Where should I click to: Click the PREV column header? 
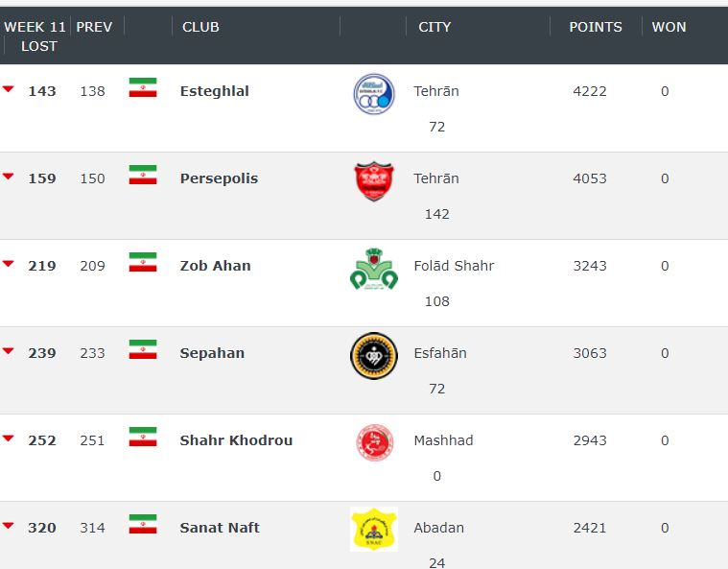pyautogui.click(x=94, y=27)
